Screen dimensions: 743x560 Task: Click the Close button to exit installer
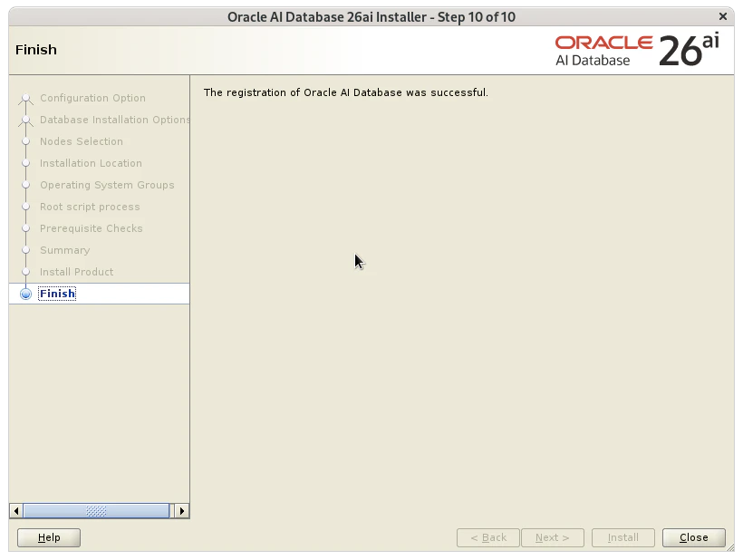click(x=694, y=537)
